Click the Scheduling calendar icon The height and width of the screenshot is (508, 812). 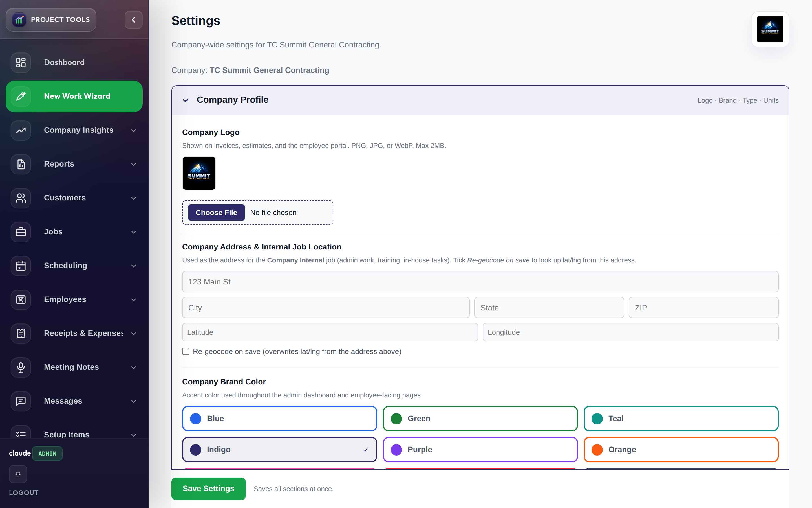21,266
